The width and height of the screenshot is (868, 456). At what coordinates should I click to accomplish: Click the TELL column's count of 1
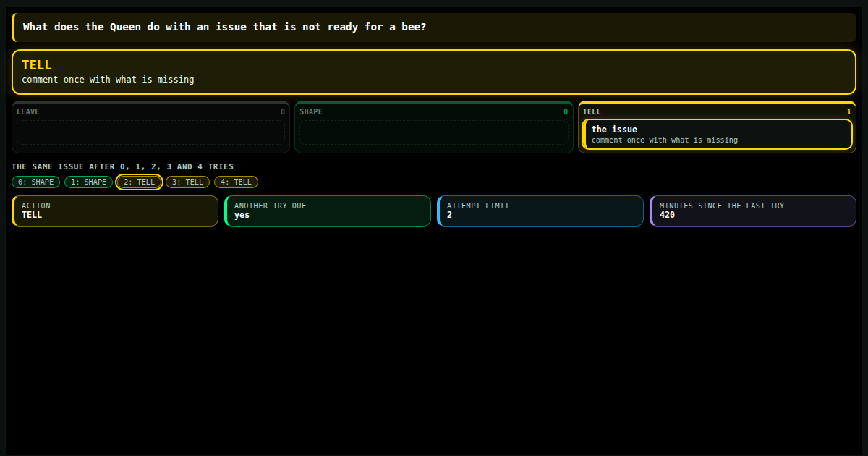[849, 112]
